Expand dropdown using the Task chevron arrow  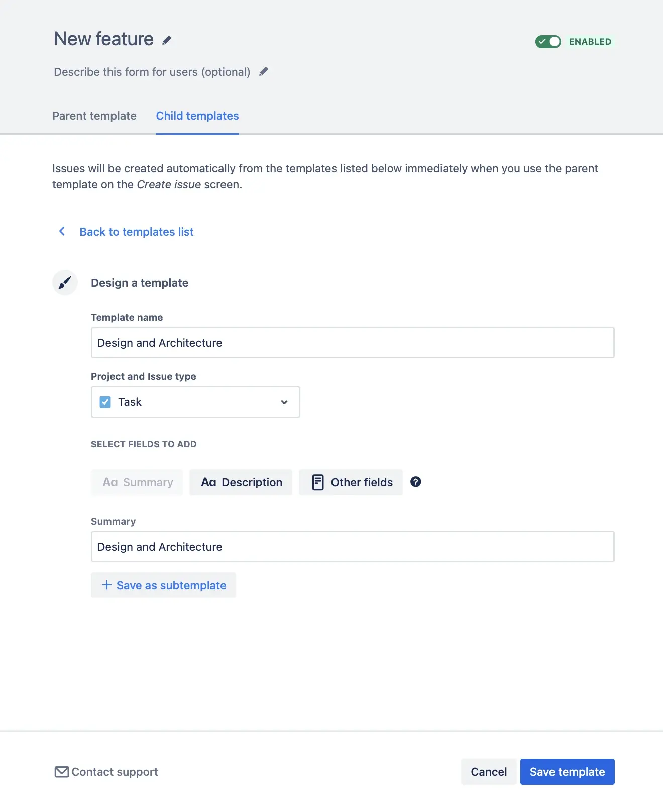(x=284, y=402)
